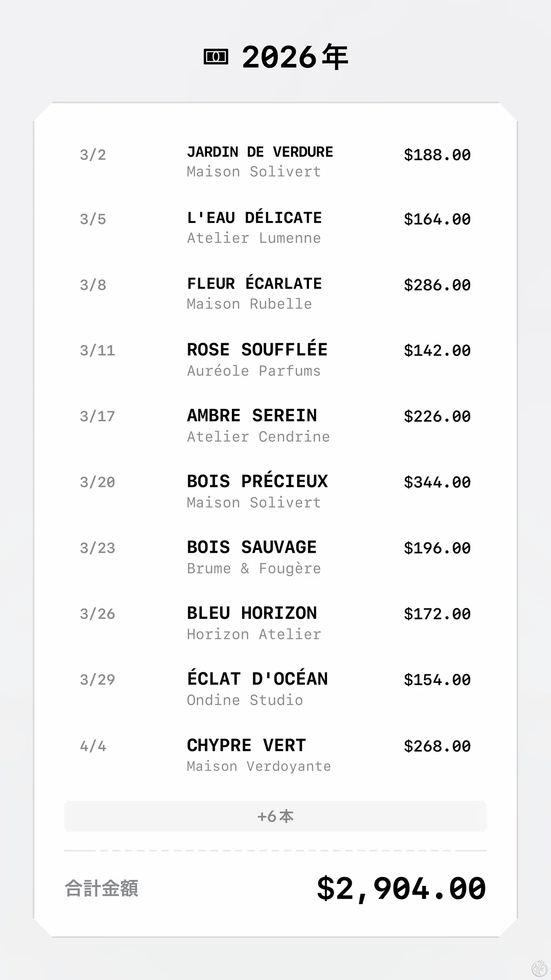Click the CHYPRE VERT title
The height and width of the screenshot is (980, 551).
246,745
